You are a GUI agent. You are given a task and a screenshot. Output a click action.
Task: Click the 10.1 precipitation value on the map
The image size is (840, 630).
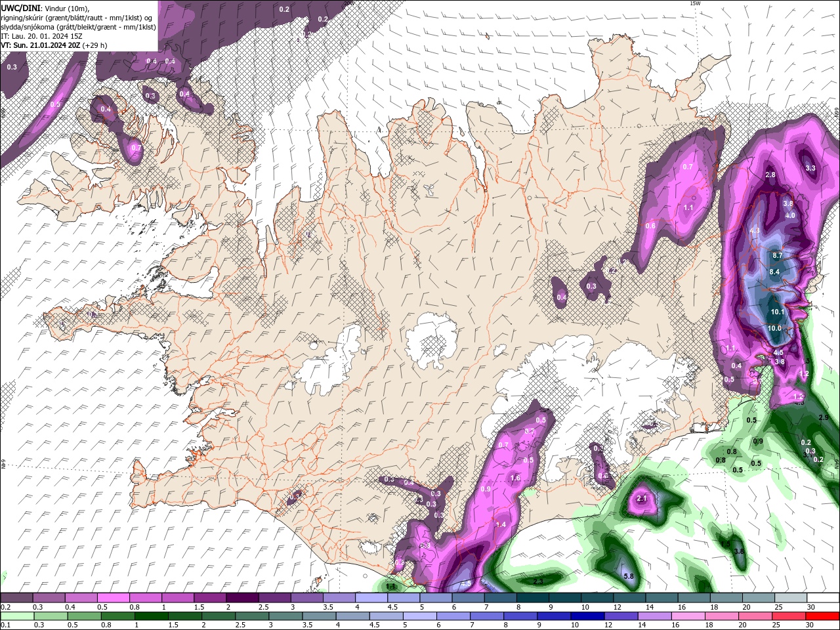778,312
